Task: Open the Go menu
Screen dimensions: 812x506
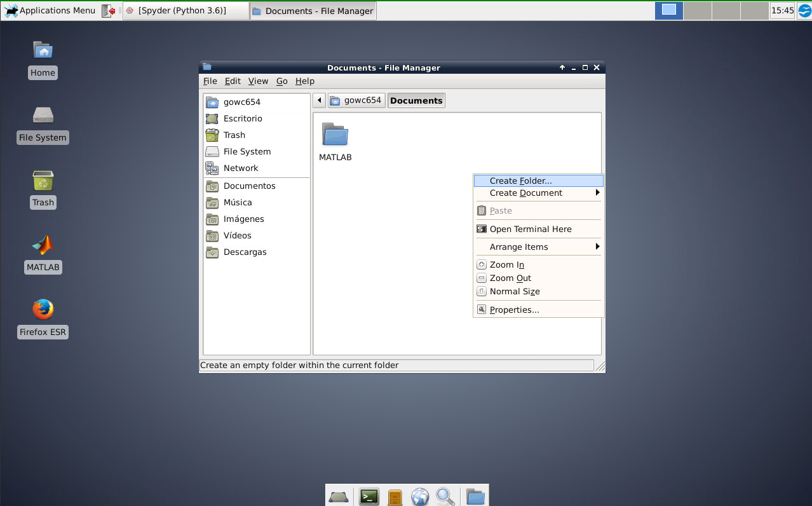Action: [x=282, y=81]
